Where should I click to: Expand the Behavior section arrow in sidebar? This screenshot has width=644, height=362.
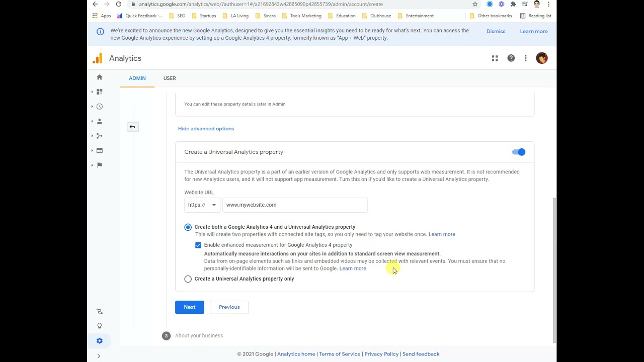coord(92,150)
